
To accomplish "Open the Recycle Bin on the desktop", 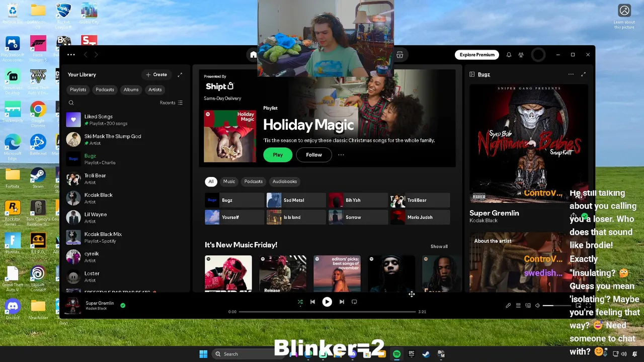I will coord(13,14).
